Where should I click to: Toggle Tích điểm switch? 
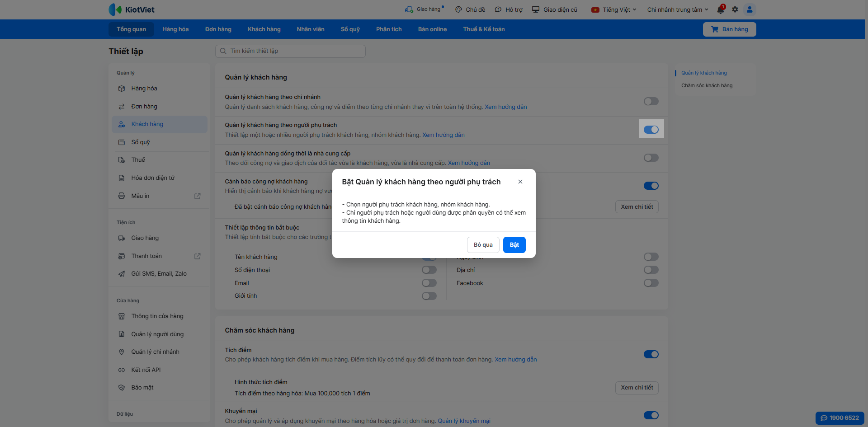click(x=651, y=354)
